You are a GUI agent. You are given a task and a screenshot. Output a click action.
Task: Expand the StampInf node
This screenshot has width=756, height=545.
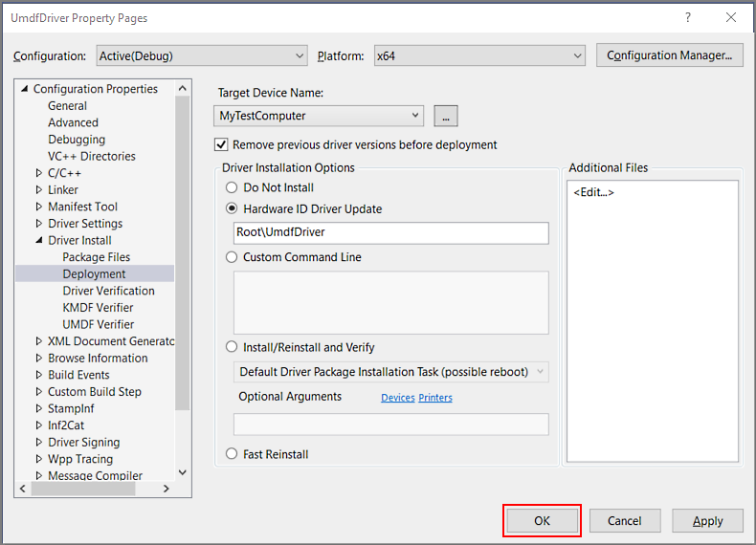point(39,408)
